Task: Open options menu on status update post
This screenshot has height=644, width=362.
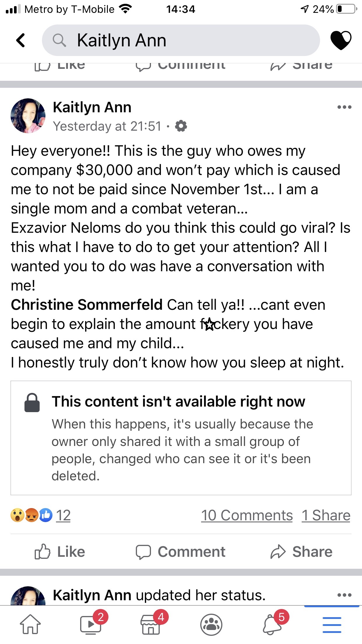Action: point(344,595)
